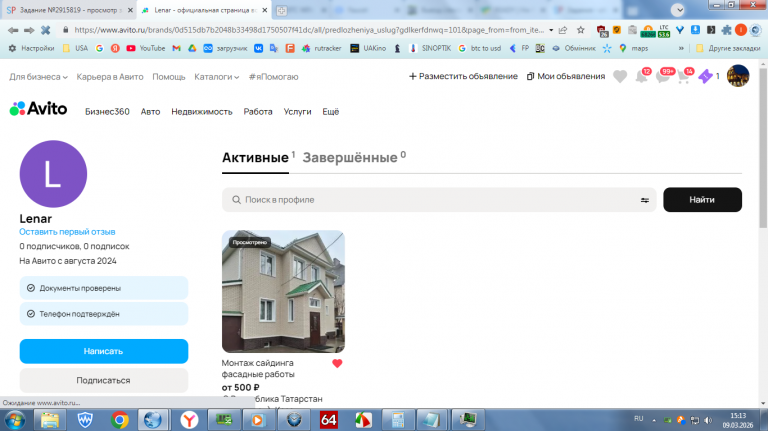Open shopping cart icon
This screenshot has height=431, width=768.
[684, 76]
